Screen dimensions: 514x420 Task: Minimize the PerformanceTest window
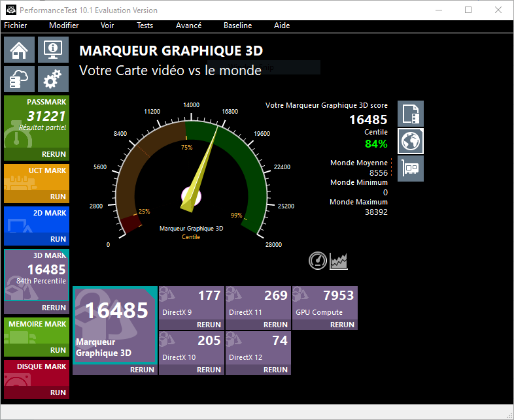pyautogui.click(x=439, y=10)
